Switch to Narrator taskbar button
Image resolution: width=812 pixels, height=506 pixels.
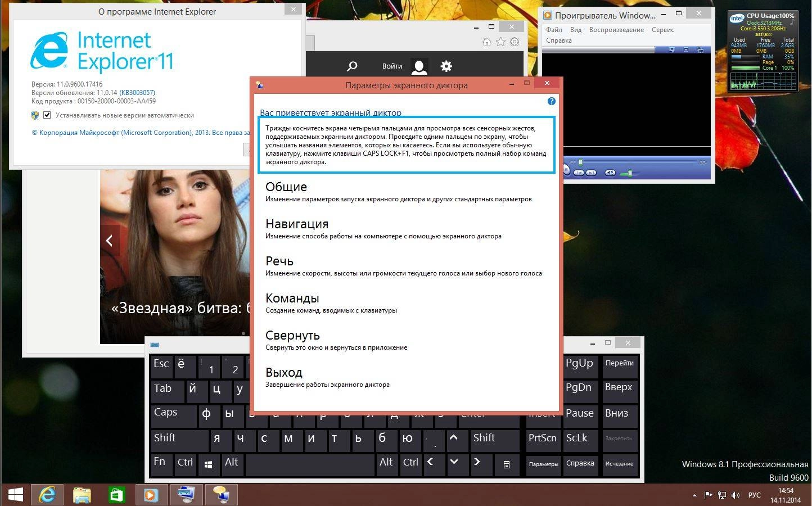pyautogui.click(x=221, y=495)
